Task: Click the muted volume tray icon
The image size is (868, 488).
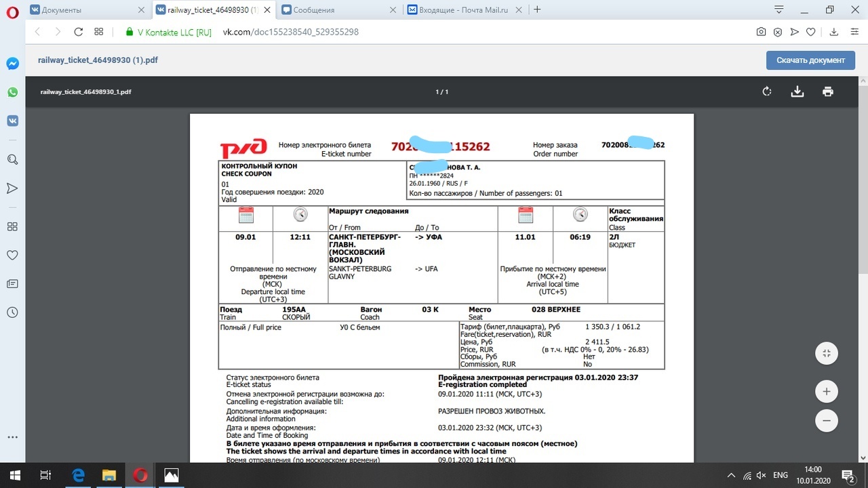Action: point(762,475)
